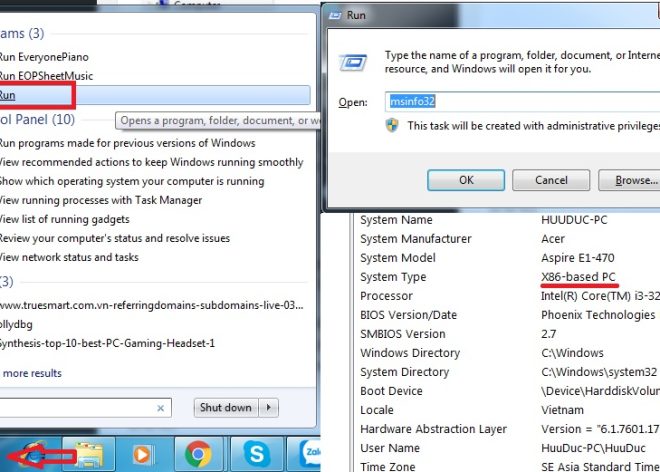Click OK in the Run dialog

pos(466,180)
